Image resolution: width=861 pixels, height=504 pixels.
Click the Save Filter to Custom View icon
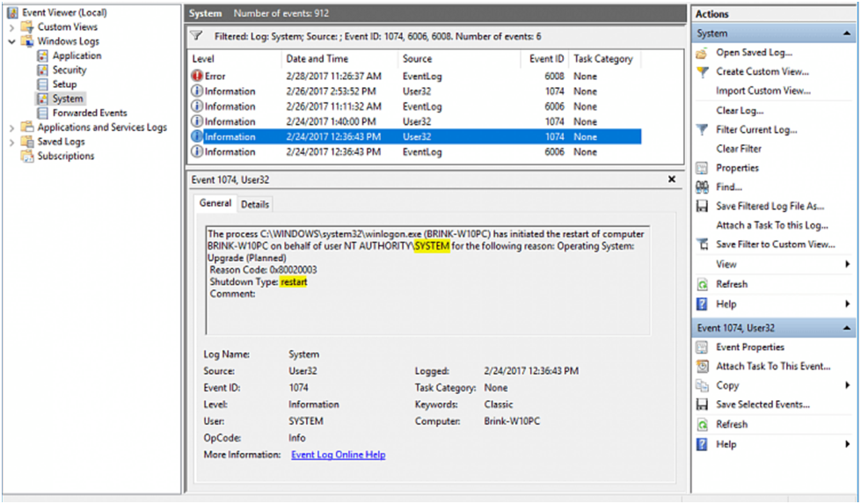click(x=702, y=245)
